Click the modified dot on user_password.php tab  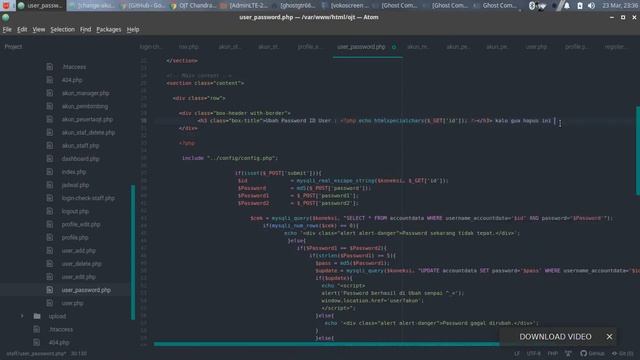(x=394, y=47)
